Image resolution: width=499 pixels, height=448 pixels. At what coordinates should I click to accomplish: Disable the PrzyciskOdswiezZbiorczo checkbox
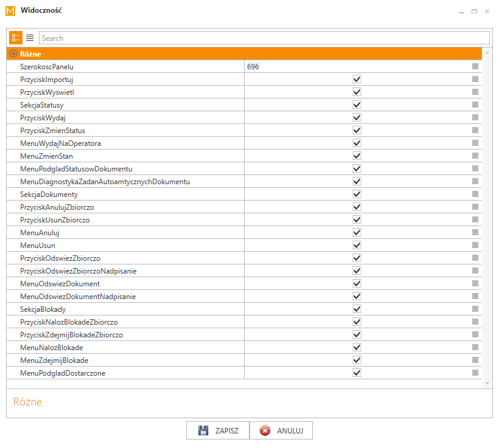(357, 258)
